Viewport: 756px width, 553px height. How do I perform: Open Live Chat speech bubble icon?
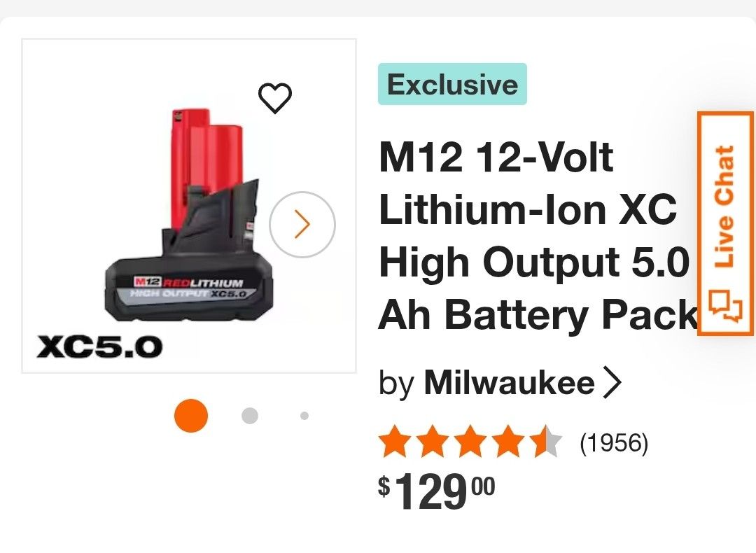[725, 306]
